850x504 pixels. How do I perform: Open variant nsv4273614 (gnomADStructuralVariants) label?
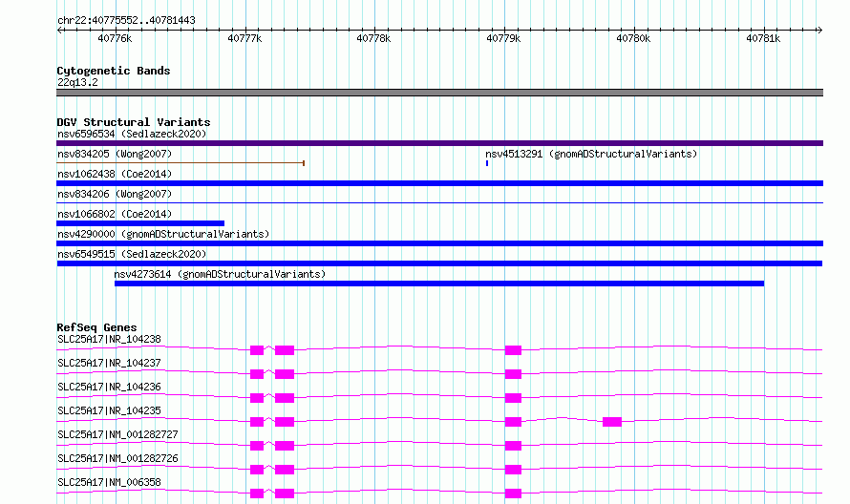coord(220,274)
